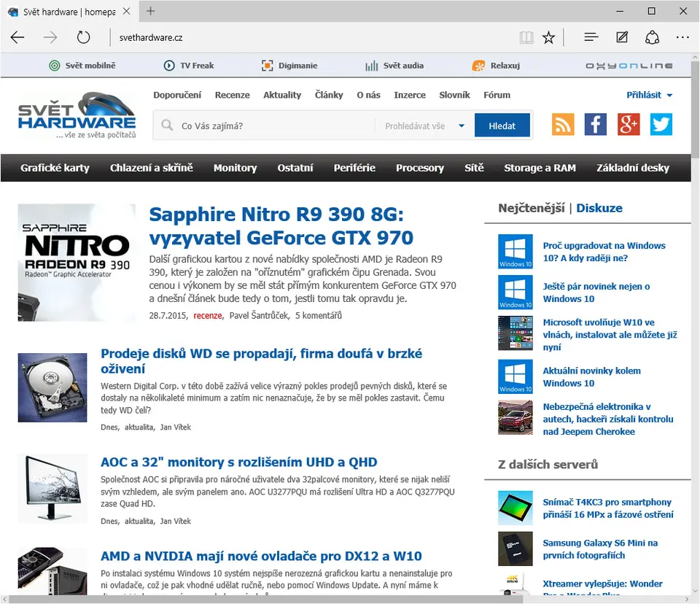Click the Twitter icon
The width and height of the screenshot is (700, 604).
tap(661, 125)
